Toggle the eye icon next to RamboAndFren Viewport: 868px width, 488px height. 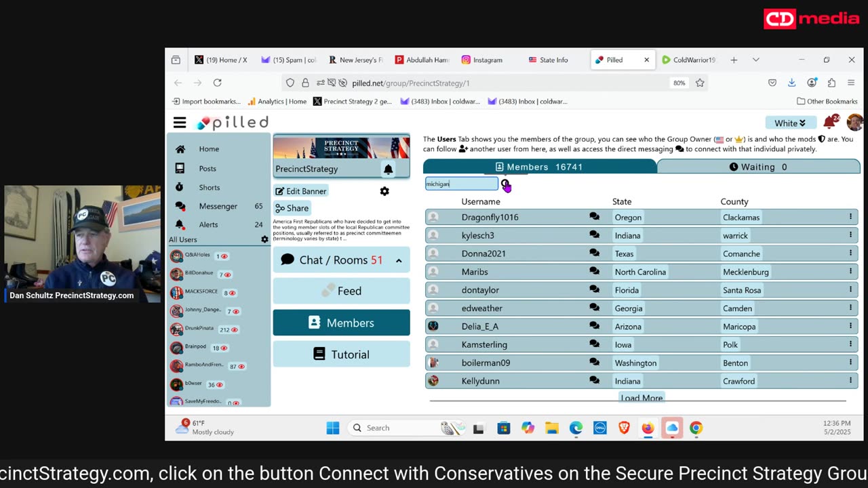(x=241, y=366)
